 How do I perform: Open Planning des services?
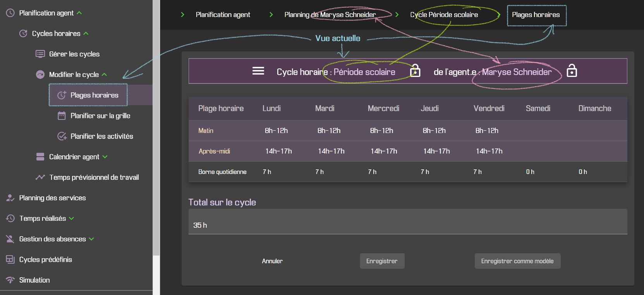(x=53, y=198)
